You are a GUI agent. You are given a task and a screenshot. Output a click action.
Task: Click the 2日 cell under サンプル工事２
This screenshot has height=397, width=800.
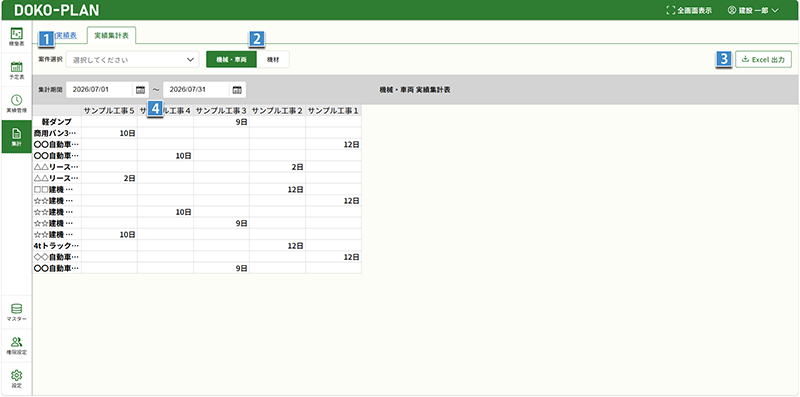click(278, 167)
